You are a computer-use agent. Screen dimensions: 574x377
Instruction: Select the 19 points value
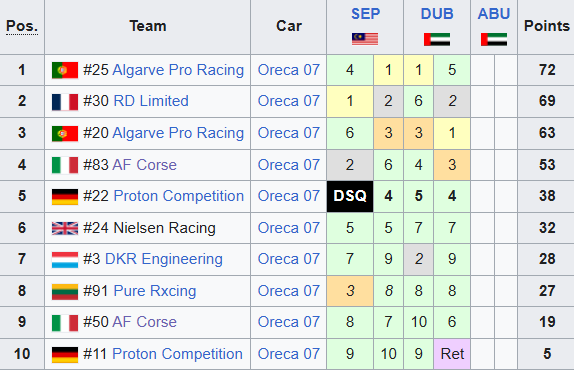click(547, 322)
